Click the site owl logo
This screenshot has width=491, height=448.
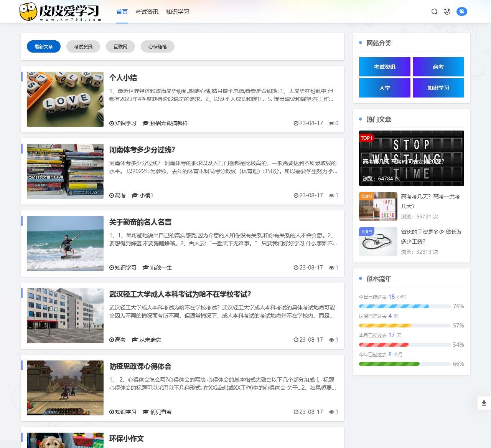(29, 11)
